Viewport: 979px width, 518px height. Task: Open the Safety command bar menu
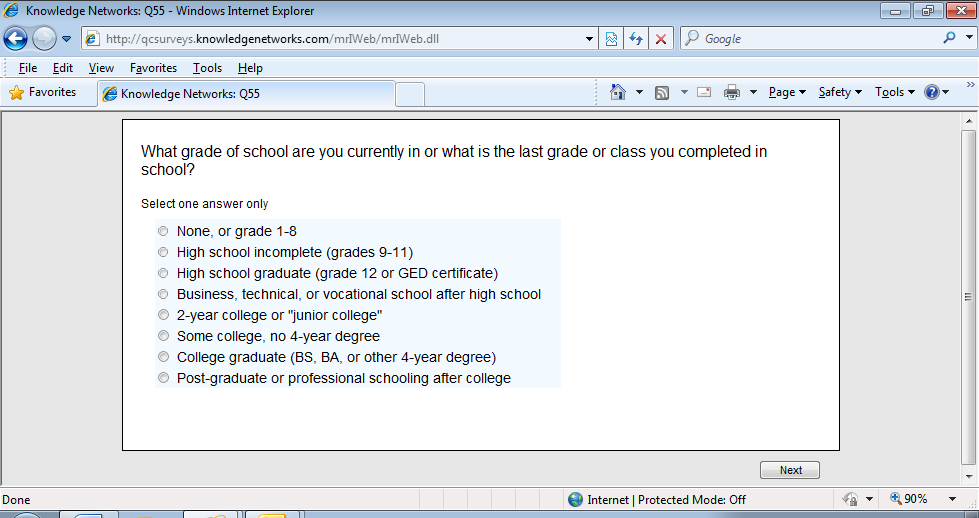840,92
